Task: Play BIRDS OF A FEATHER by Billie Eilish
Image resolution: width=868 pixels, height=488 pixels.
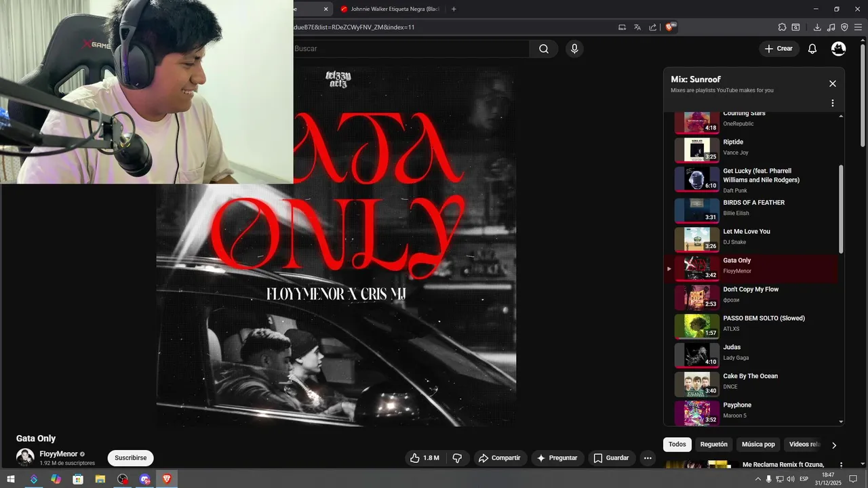Action: [751, 210]
